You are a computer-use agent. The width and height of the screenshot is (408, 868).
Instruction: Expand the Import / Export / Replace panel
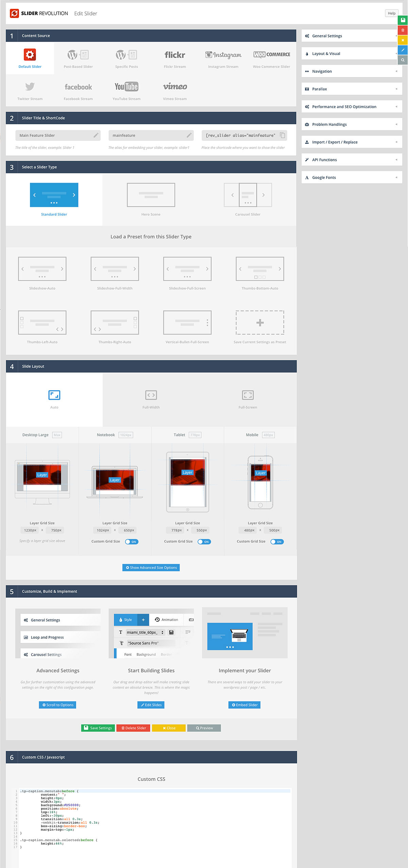click(352, 142)
